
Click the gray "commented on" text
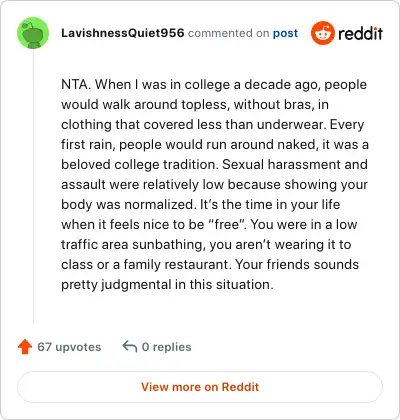click(229, 33)
